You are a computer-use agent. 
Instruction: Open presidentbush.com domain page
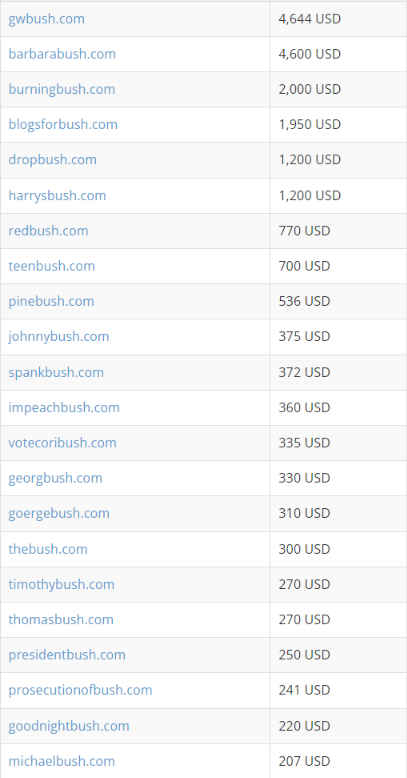[x=67, y=655]
